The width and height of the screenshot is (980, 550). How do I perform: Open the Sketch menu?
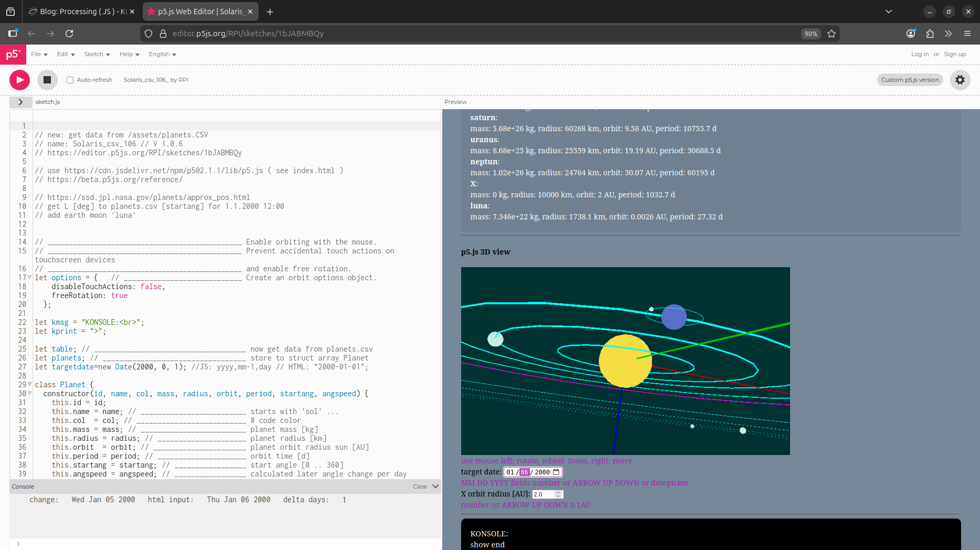point(97,54)
